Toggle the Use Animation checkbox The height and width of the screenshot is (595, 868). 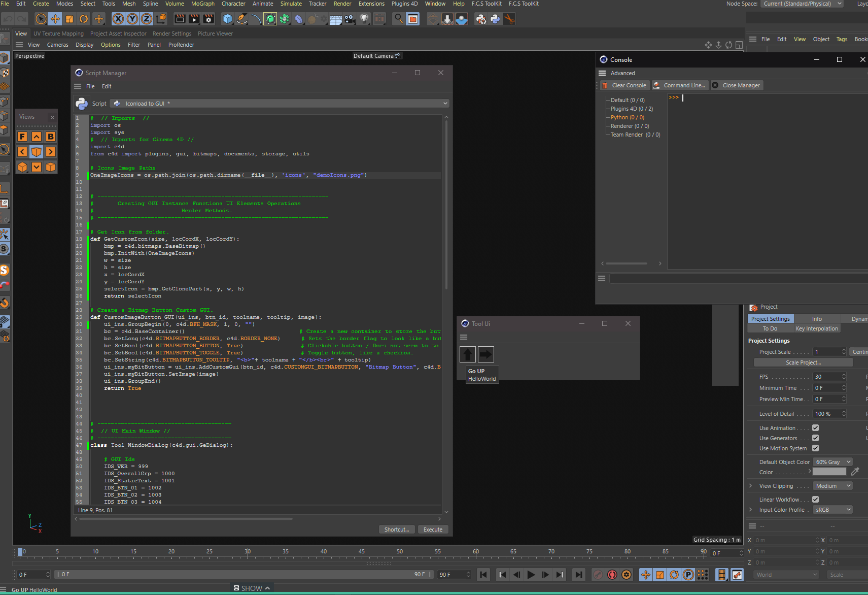click(x=816, y=428)
